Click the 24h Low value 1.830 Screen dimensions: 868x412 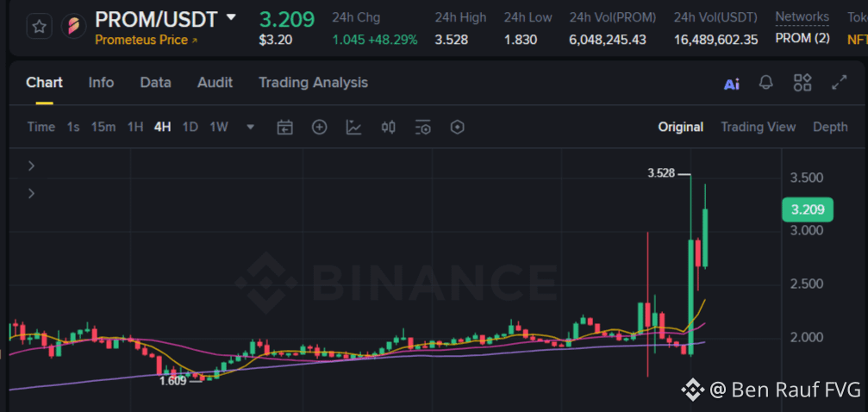click(521, 40)
